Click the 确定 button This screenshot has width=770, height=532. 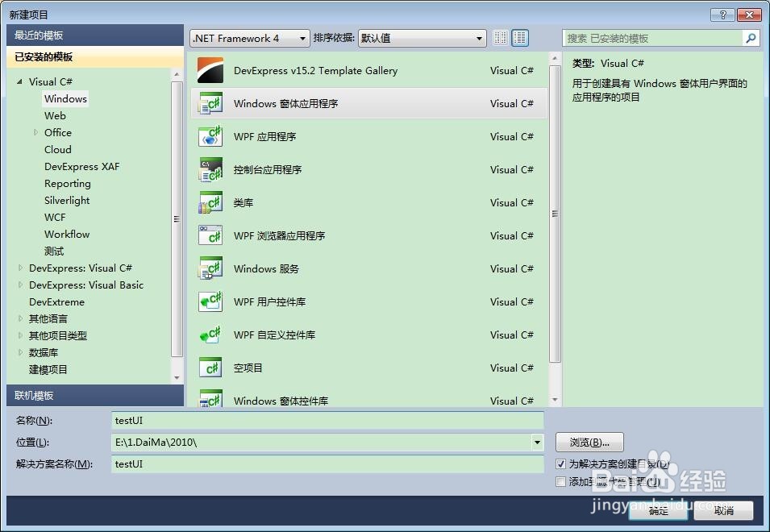click(659, 510)
